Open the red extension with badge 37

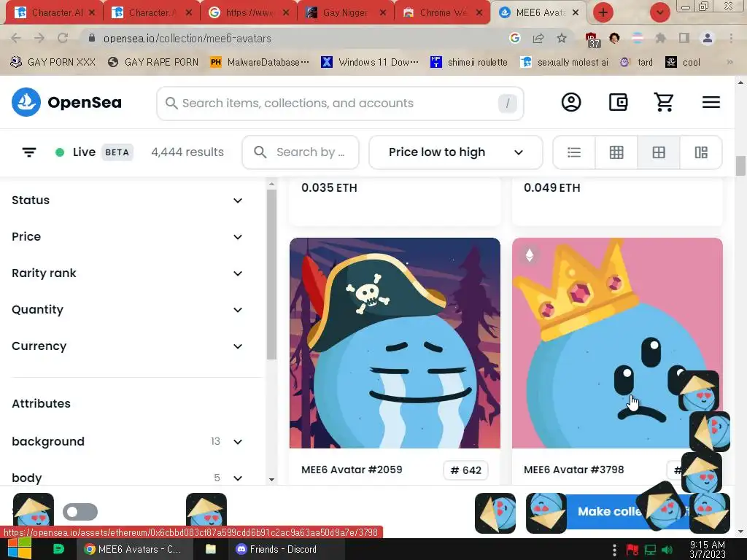point(592,39)
